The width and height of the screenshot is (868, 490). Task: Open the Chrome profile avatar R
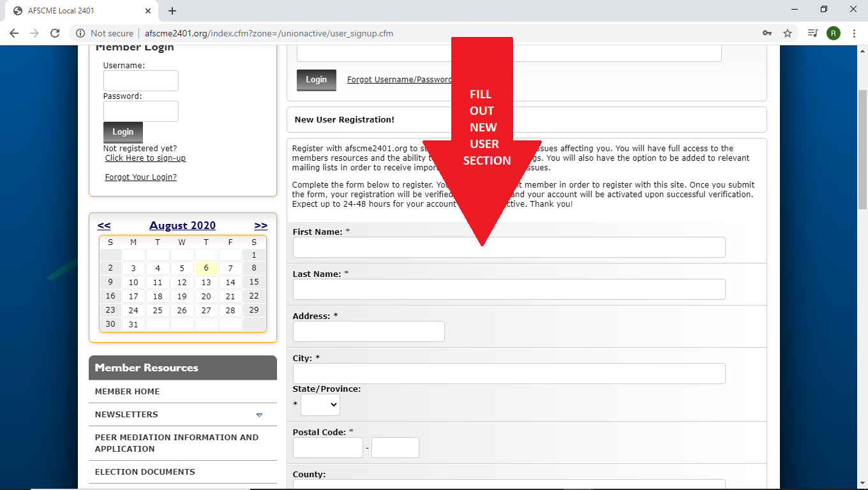tap(833, 33)
